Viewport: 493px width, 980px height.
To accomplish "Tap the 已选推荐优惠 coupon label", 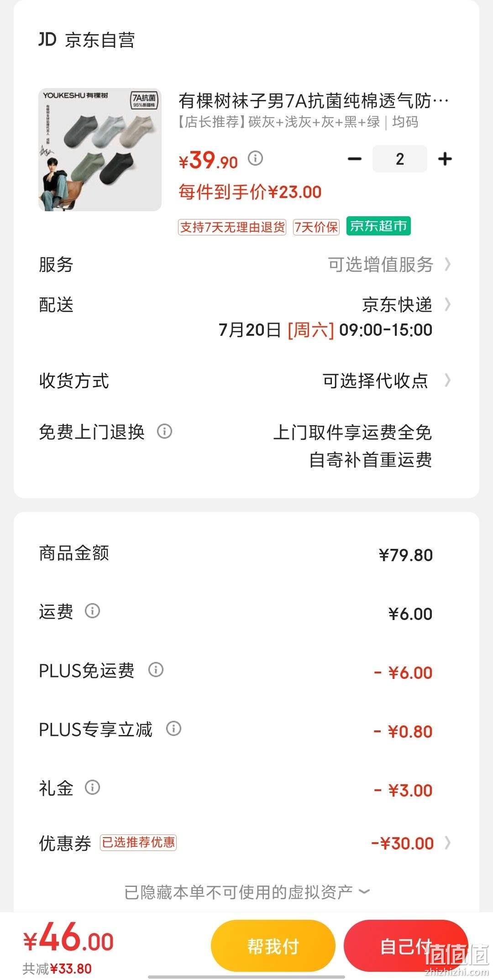I will [x=138, y=842].
